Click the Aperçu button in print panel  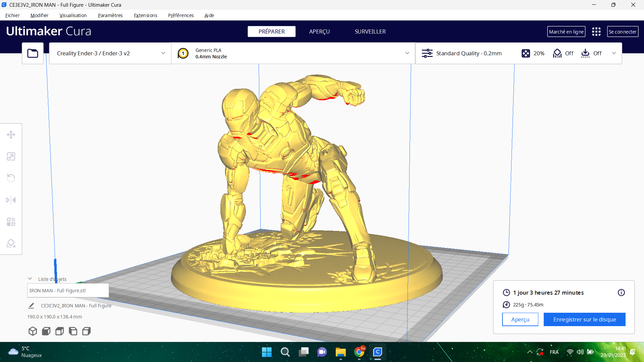(520, 319)
